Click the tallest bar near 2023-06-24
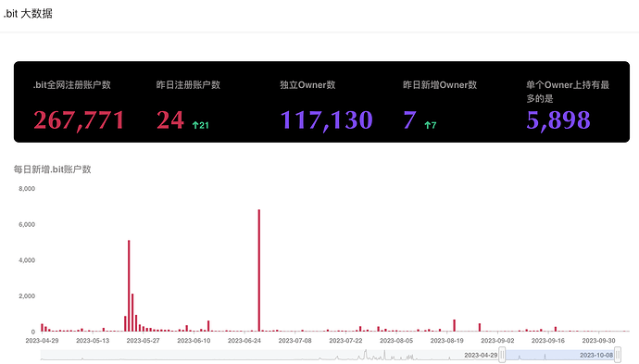 tap(258, 270)
